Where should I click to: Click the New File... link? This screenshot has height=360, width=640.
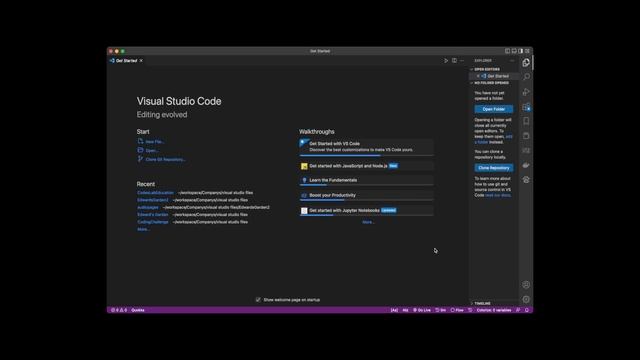point(155,142)
